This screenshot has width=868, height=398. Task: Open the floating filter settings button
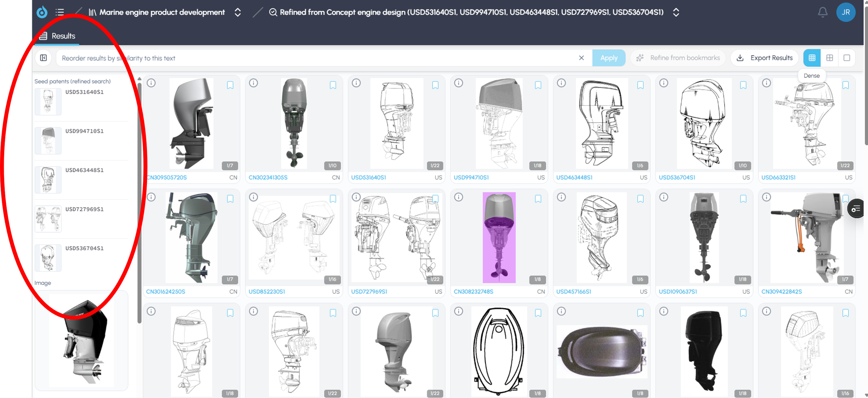coord(855,209)
